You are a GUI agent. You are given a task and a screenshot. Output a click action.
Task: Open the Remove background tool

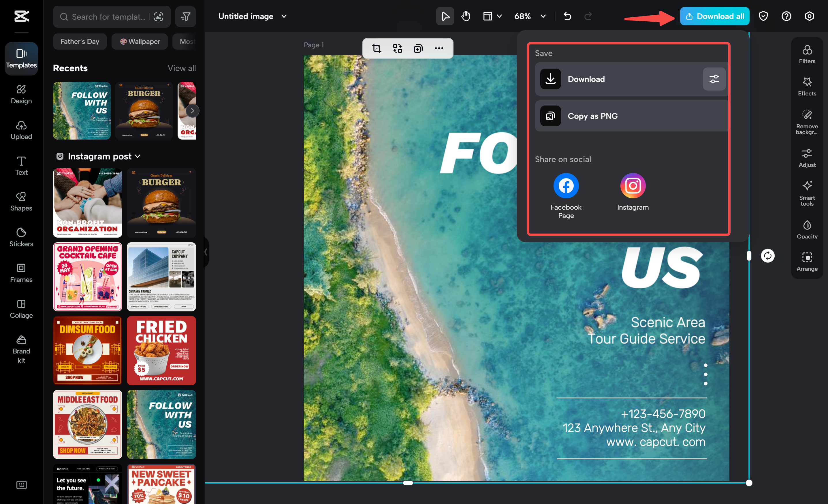point(807,121)
